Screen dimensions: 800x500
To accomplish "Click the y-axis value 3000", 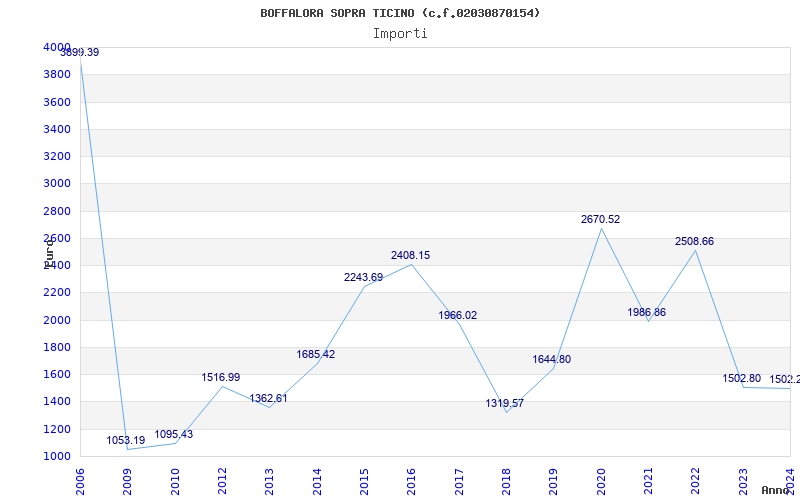I will pos(57,183).
